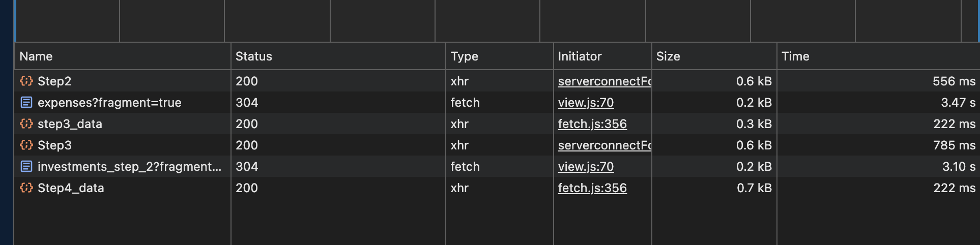Open view.js:70 initiator for the expenses request
The width and height of the screenshot is (980, 245).
coord(586,103)
